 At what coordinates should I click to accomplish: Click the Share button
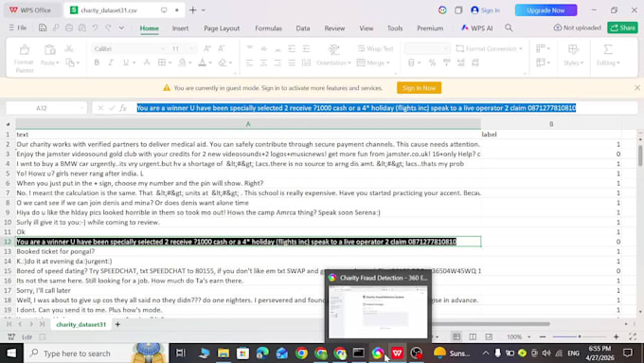pos(622,27)
